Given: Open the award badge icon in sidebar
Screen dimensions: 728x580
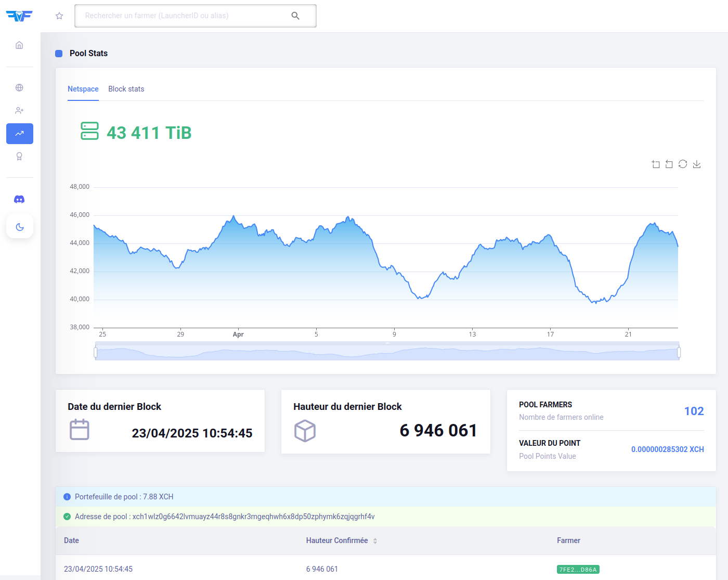Looking at the screenshot, I should pyautogui.click(x=19, y=157).
